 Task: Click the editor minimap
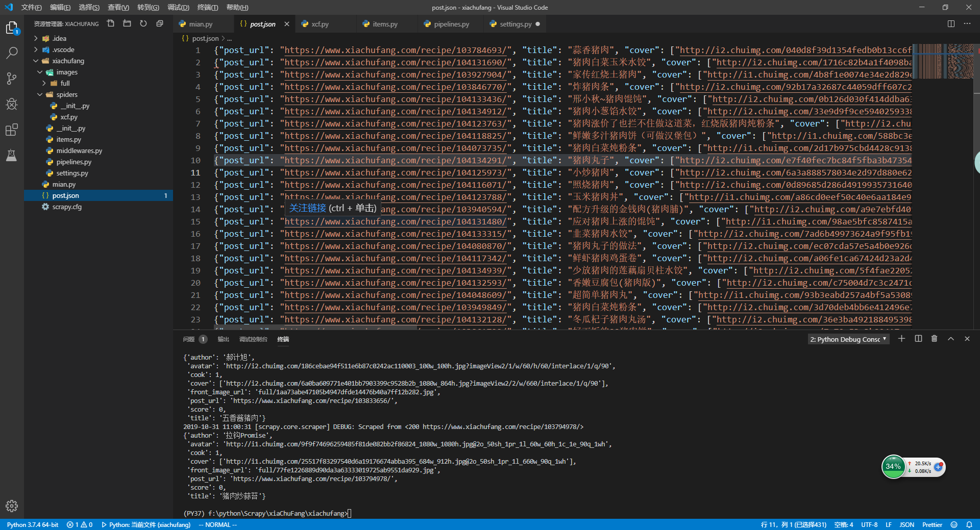(x=943, y=61)
